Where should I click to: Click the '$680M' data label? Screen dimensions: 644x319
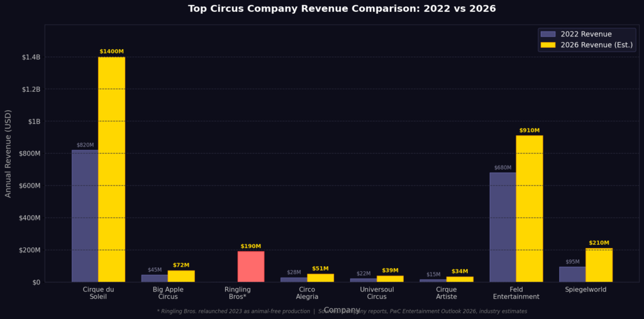[502, 168]
